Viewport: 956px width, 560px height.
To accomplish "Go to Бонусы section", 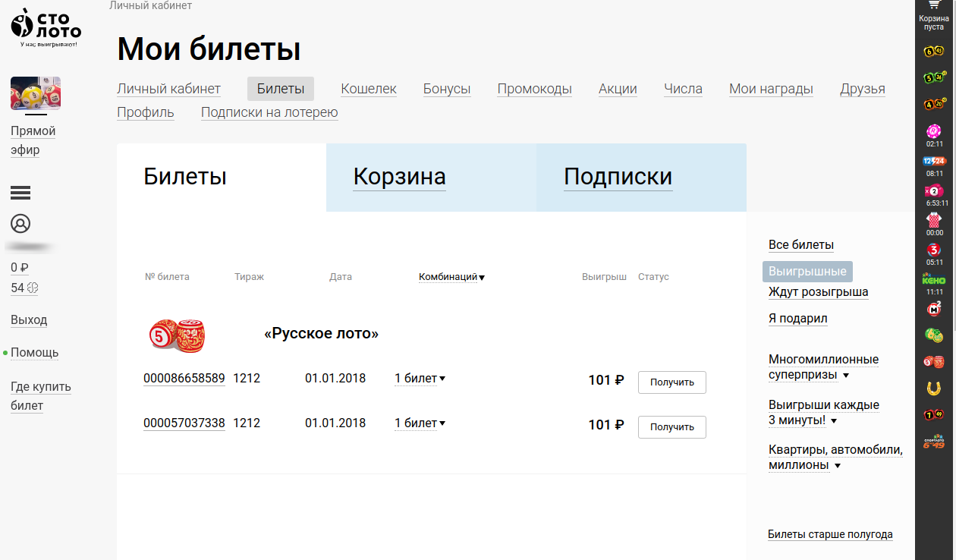I will pyautogui.click(x=447, y=89).
